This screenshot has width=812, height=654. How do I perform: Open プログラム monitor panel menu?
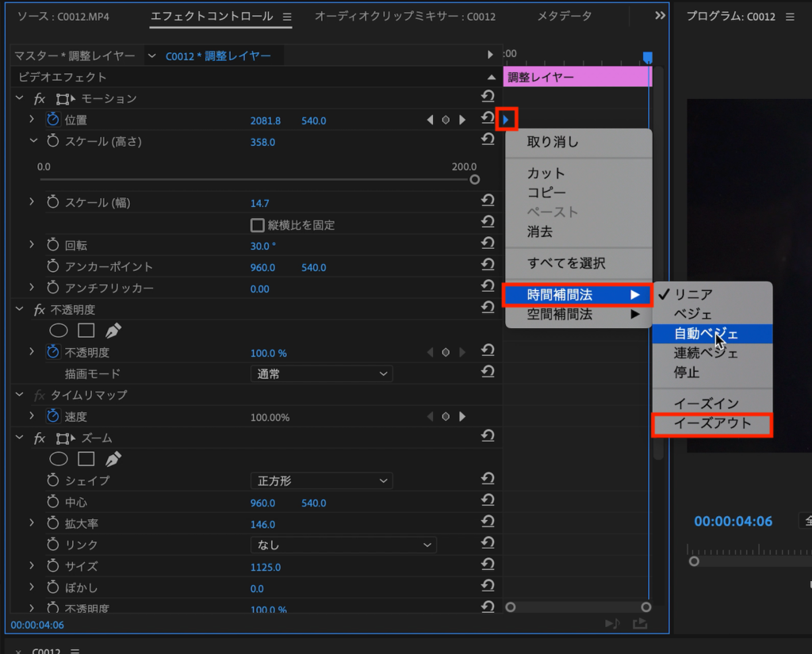point(790,17)
